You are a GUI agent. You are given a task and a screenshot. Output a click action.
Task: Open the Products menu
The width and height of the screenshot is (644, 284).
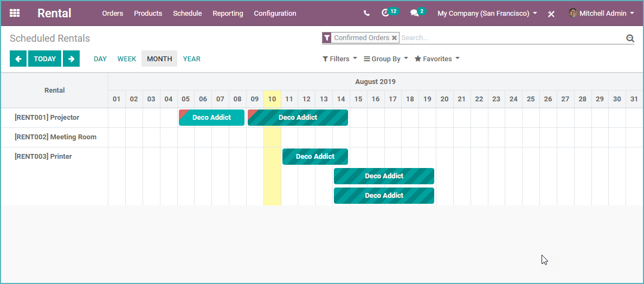[x=148, y=14]
